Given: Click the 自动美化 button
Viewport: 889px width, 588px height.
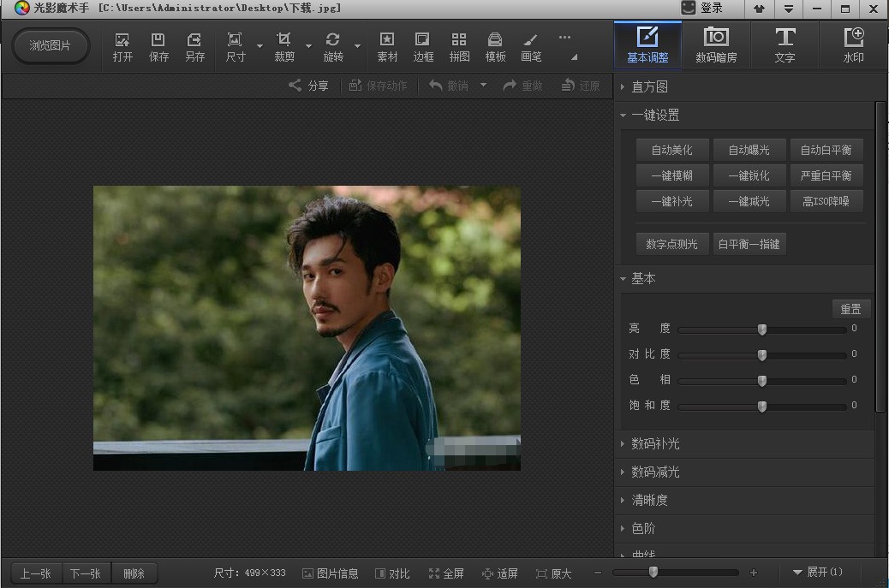Looking at the screenshot, I should pyautogui.click(x=671, y=150).
